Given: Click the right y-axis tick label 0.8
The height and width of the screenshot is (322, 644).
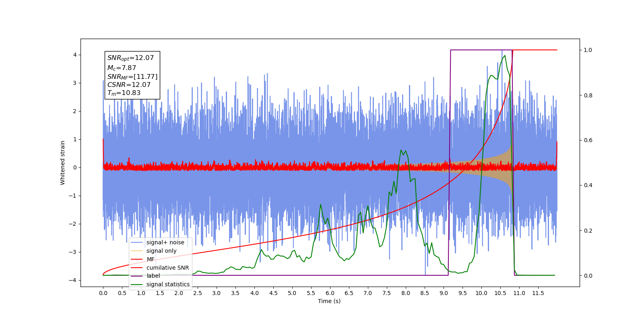Looking at the screenshot, I should (x=588, y=95).
